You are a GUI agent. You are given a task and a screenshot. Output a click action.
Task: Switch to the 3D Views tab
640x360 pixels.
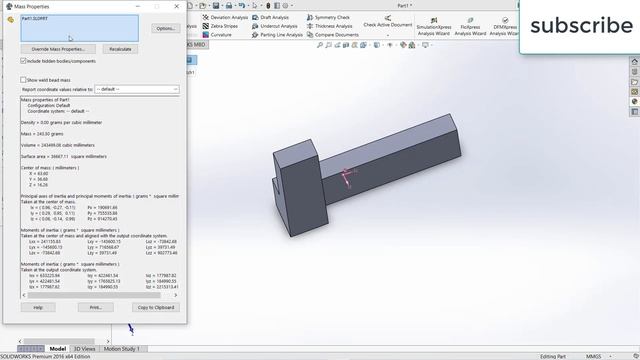pyautogui.click(x=84, y=349)
